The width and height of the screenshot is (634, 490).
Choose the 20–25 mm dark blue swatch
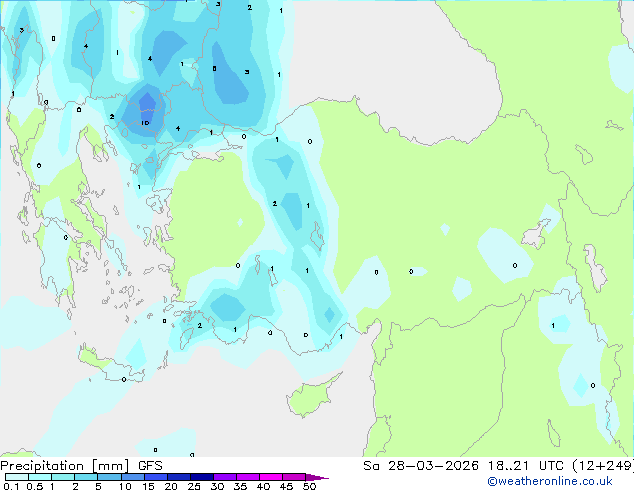tap(179, 477)
